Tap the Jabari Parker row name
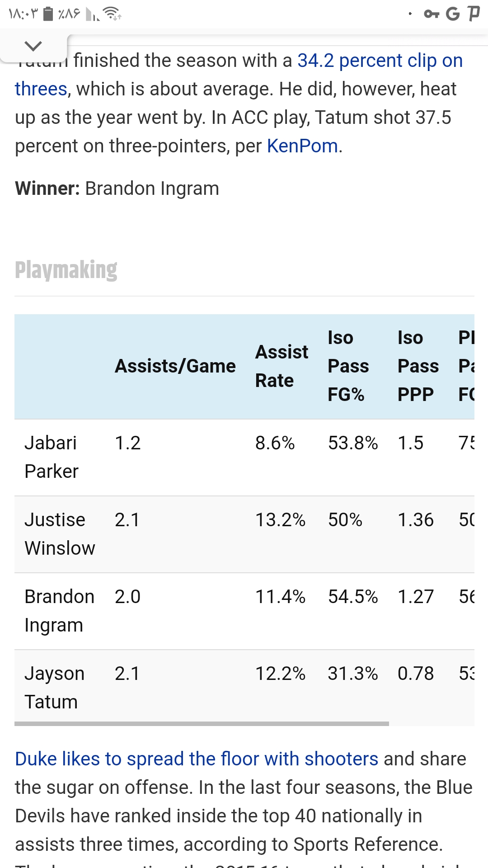This screenshot has height=868, width=488. click(x=52, y=457)
